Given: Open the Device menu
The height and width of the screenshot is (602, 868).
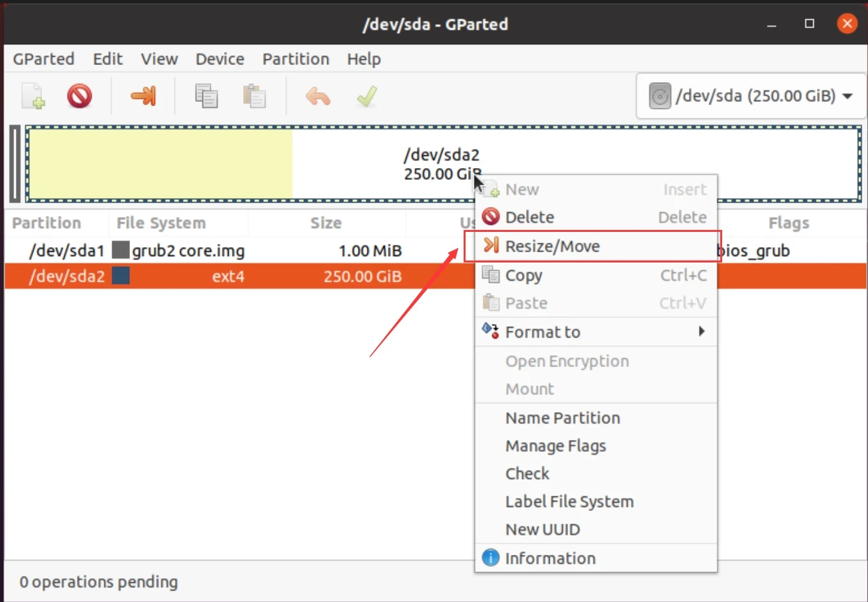Looking at the screenshot, I should click(x=220, y=59).
